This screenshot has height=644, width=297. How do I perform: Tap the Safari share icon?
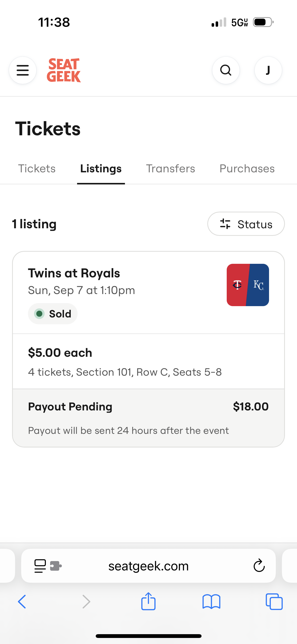click(148, 601)
